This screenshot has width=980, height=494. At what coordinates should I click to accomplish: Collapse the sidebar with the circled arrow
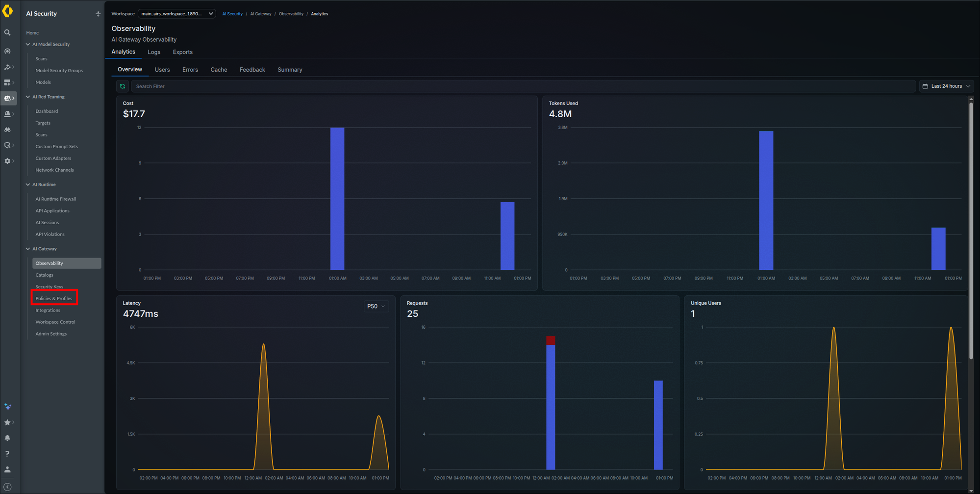click(7, 487)
